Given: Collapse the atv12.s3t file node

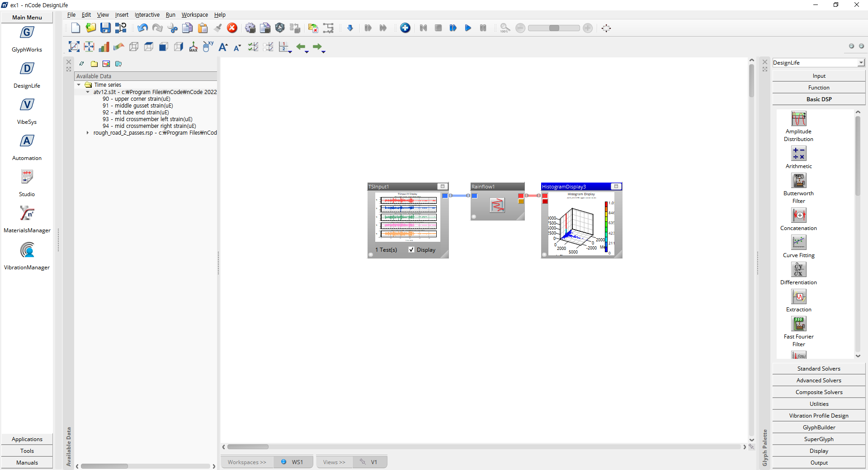Looking at the screenshot, I should tap(88, 92).
